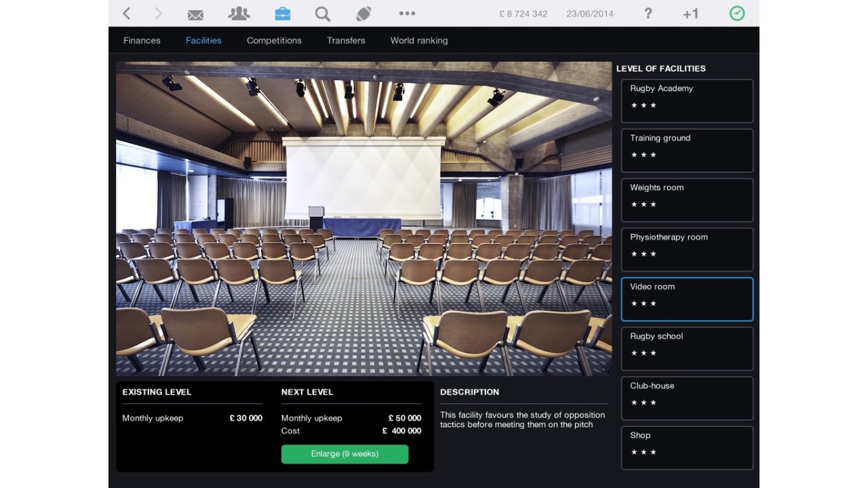Select the briefcase club management icon
The height and width of the screenshot is (488, 868).
point(282,14)
